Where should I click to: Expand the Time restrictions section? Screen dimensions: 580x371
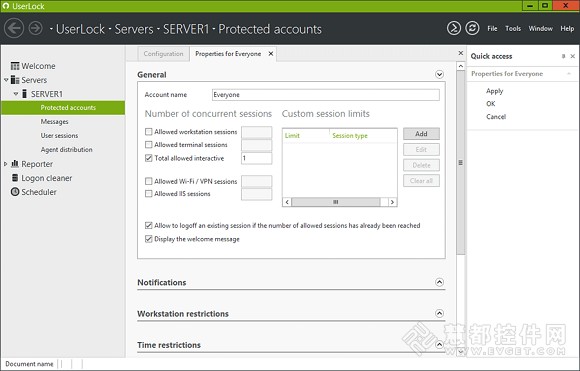[x=439, y=345]
